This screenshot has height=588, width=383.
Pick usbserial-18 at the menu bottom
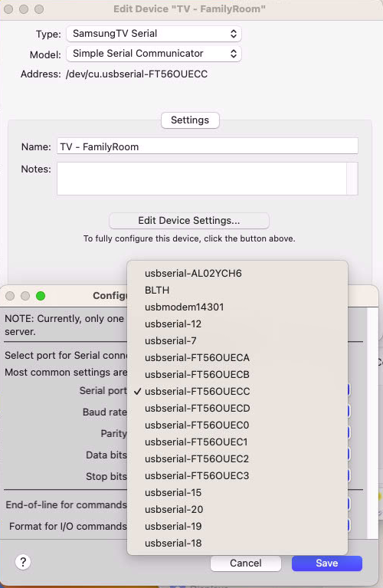[x=237, y=544]
